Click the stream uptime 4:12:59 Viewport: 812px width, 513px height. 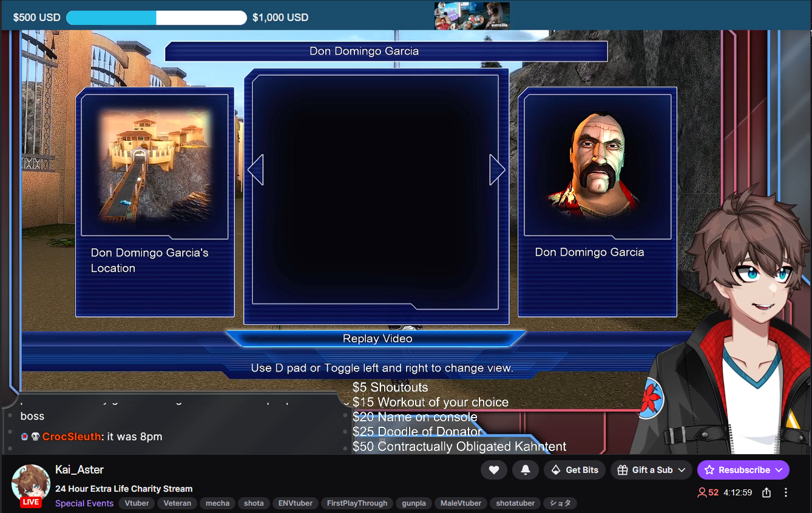738,492
